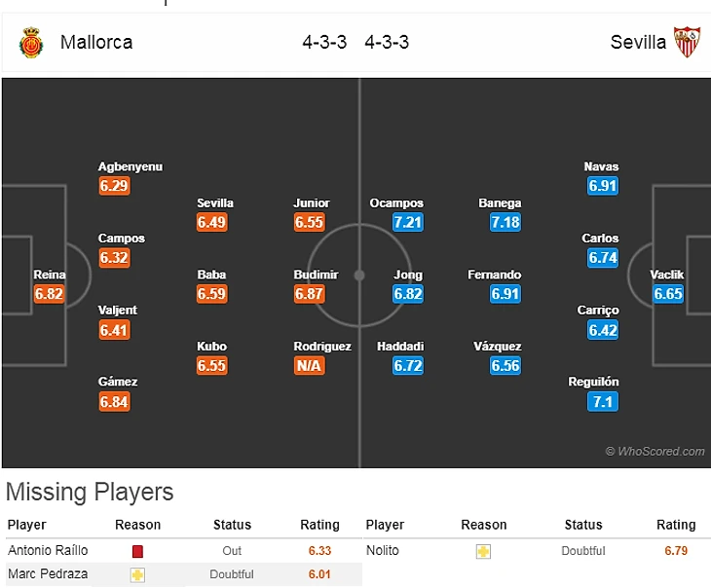The image size is (711, 588).
Task: Open the Mallorca team name link
Action: [x=96, y=42]
